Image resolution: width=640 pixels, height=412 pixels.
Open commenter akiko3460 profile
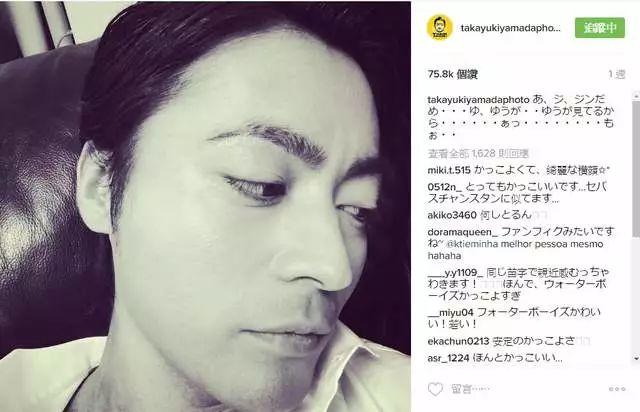coord(452,215)
